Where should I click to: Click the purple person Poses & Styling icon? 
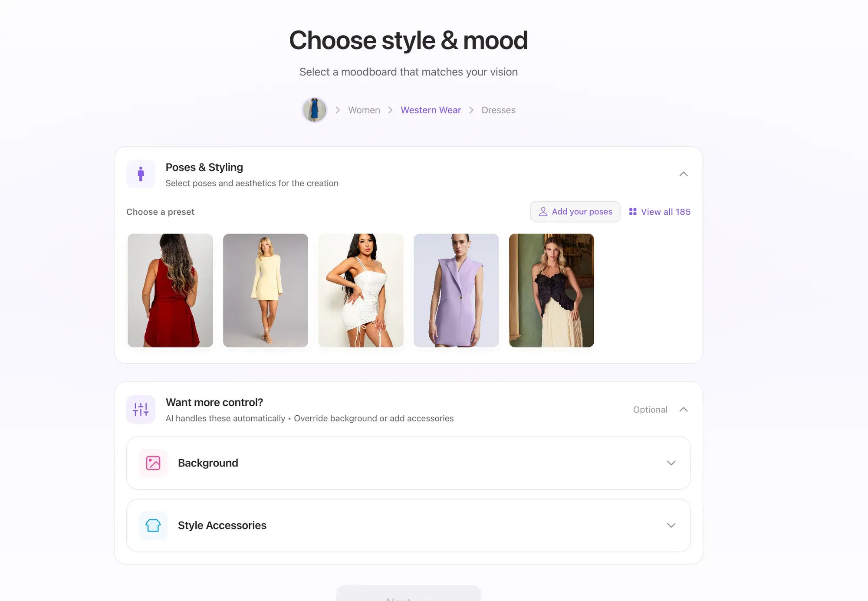point(141,174)
